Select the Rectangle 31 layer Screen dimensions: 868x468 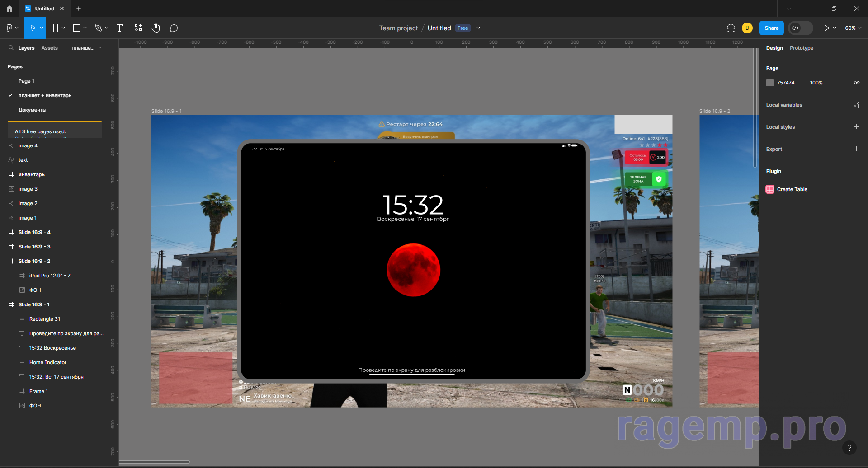coord(54,319)
